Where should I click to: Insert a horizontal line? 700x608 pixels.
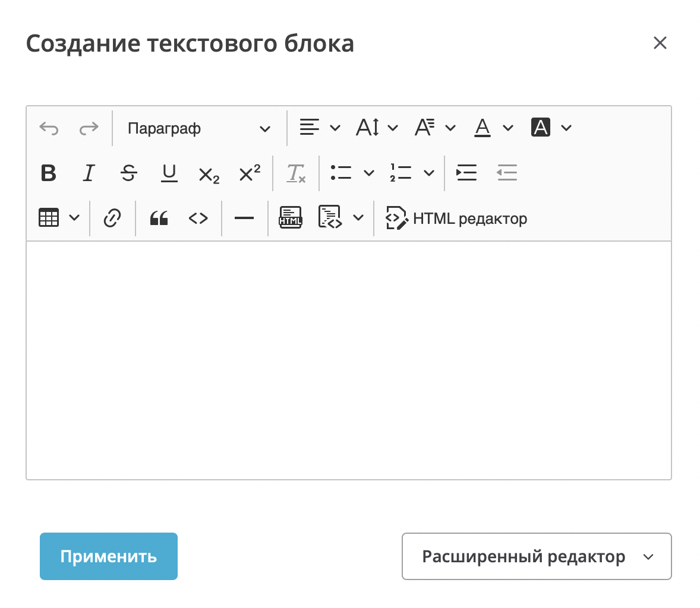[244, 218]
